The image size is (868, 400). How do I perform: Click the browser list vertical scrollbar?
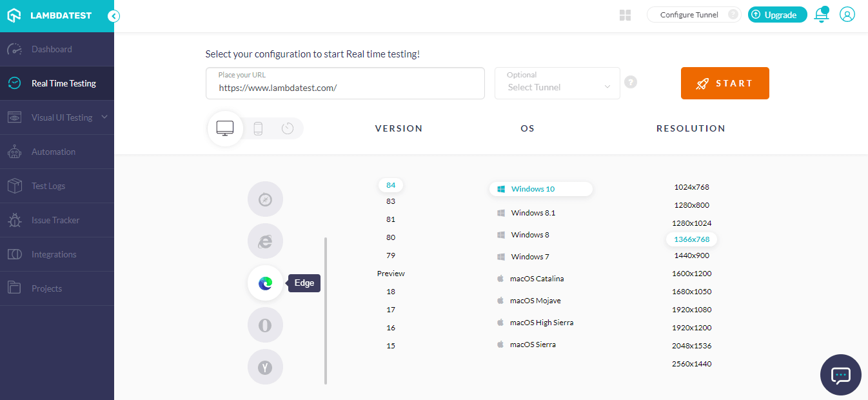[x=326, y=310]
